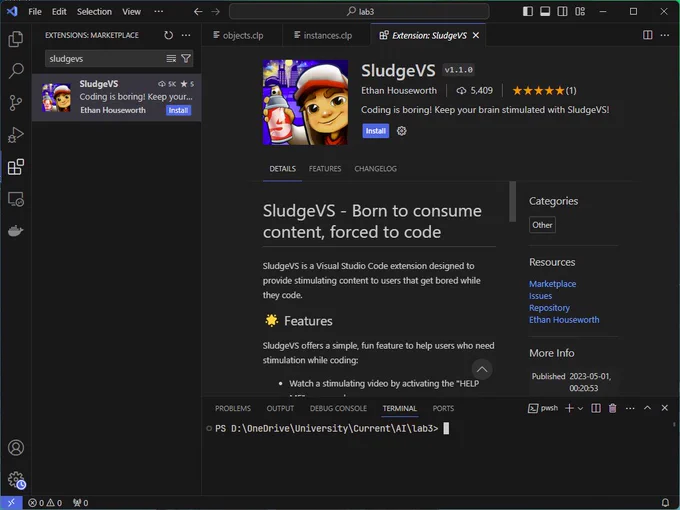Install SludgeVS from the details page
This screenshot has width=680, height=510.
[x=376, y=131]
